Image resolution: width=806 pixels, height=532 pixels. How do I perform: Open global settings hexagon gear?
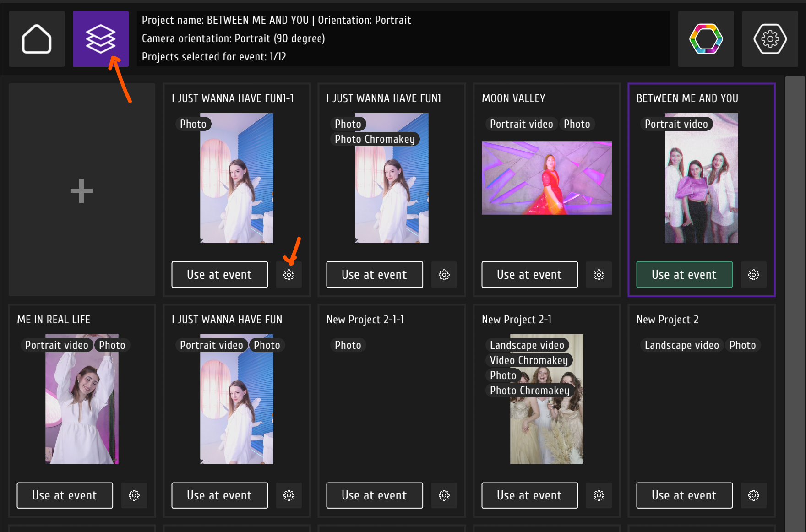tap(770, 39)
